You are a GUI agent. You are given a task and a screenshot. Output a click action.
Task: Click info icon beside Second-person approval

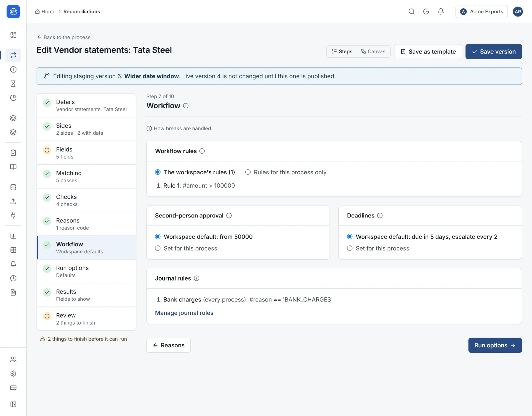pyautogui.click(x=229, y=216)
